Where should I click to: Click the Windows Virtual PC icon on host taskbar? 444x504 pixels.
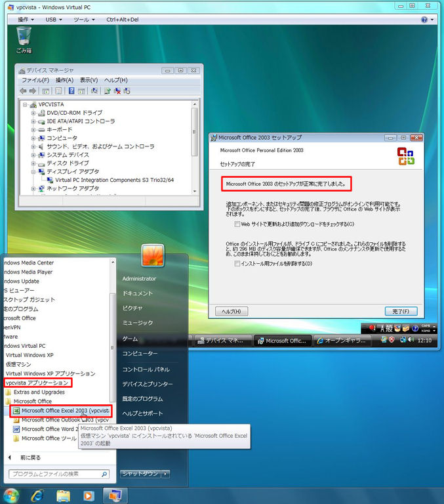tap(115, 495)
